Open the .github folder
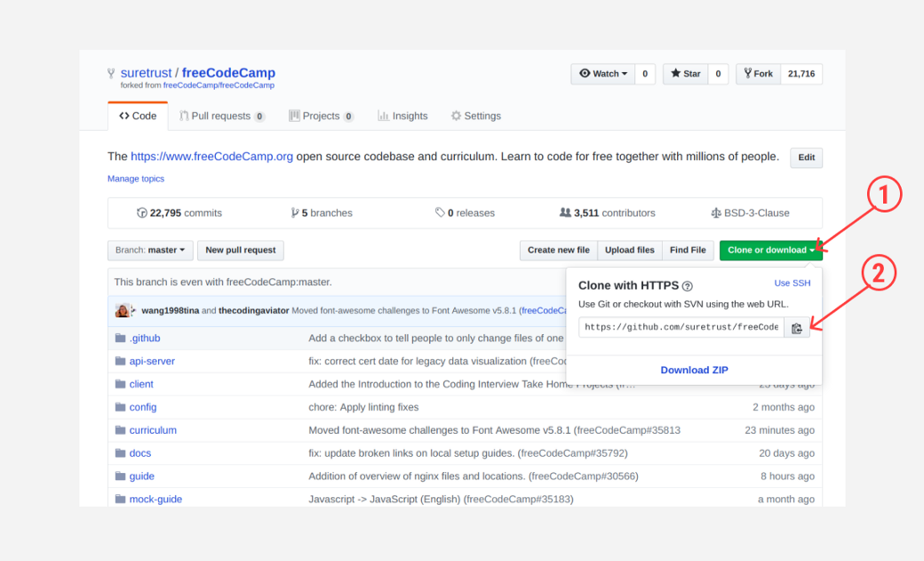The width and height of the screenshot is (924, 561). coord(145,338)
